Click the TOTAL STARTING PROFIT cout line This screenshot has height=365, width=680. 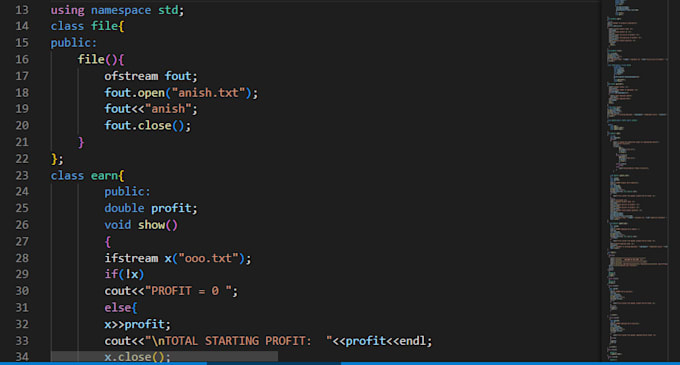268,341
